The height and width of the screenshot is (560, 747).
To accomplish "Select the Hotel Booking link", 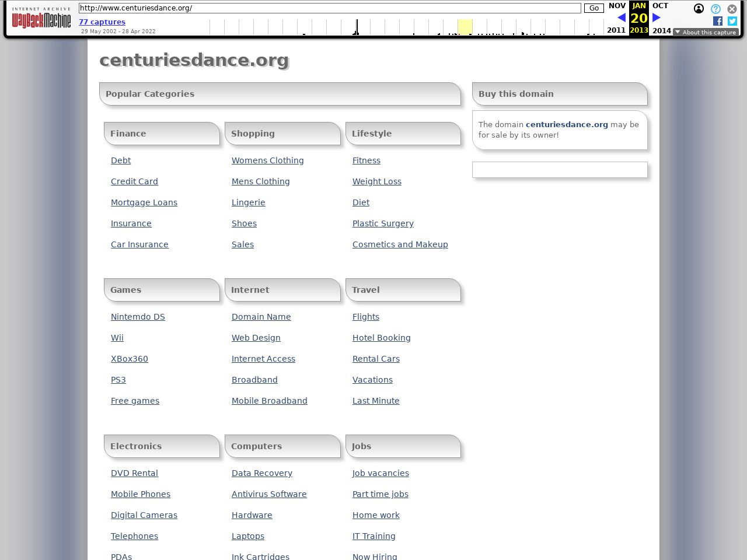I will (x=381, y=338).
